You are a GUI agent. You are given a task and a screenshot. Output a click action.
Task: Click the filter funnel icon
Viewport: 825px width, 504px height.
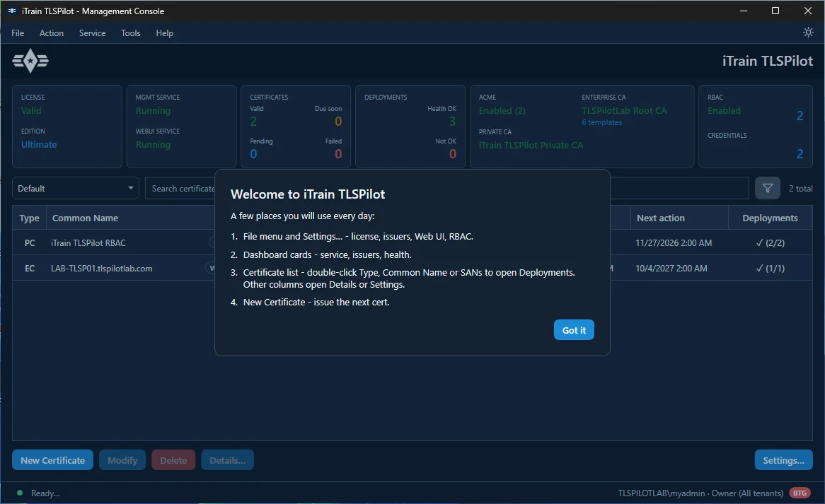tap(767, 188)
